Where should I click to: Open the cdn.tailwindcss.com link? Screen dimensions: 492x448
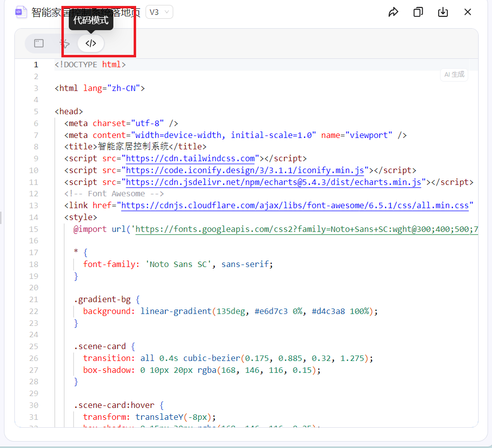click(x=190, y=159)
